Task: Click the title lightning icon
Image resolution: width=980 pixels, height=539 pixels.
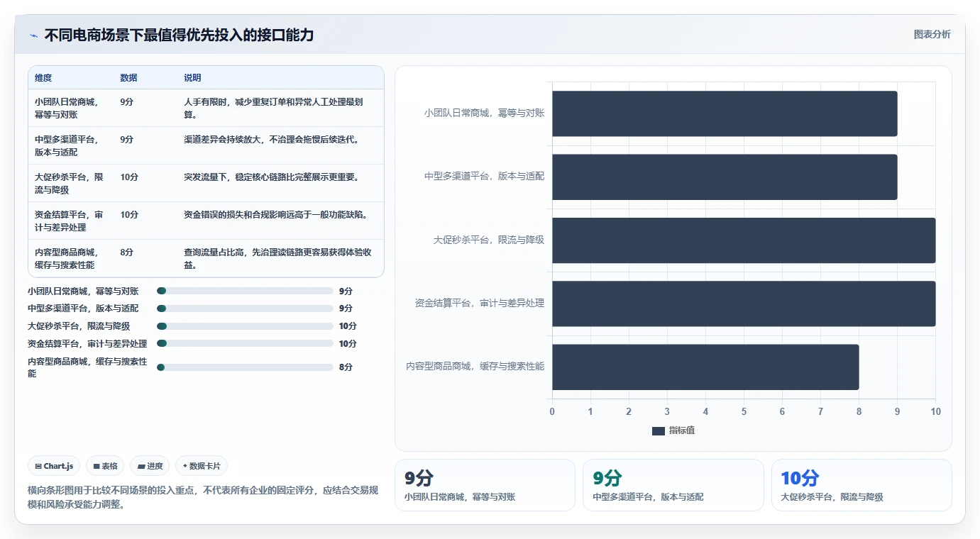Action: point(34,35)
